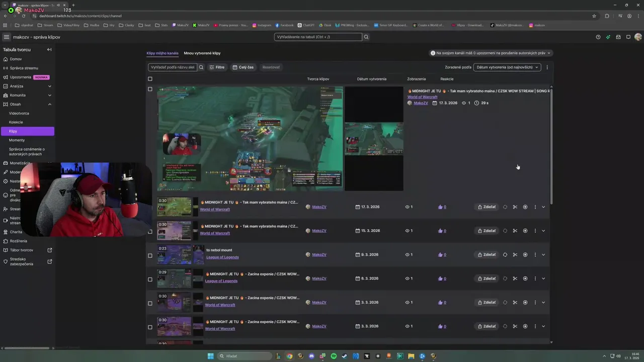
Task: Expand chevron of the 15. 3. 2026 row
Action: 543,231
